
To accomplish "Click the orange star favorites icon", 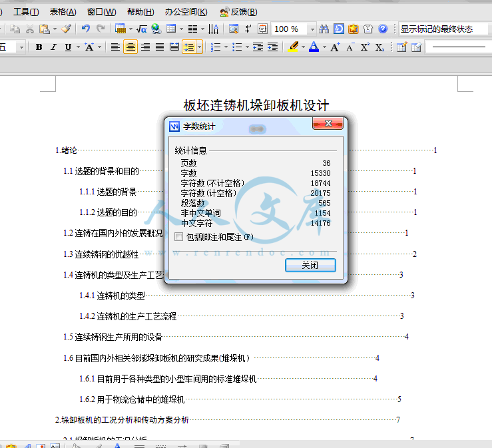I will click(354, 29).
